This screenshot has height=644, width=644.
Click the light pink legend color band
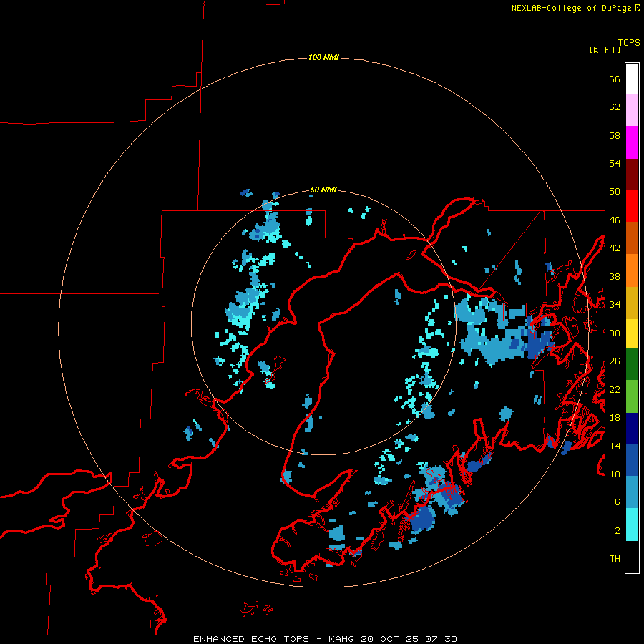tap(632, 109)
